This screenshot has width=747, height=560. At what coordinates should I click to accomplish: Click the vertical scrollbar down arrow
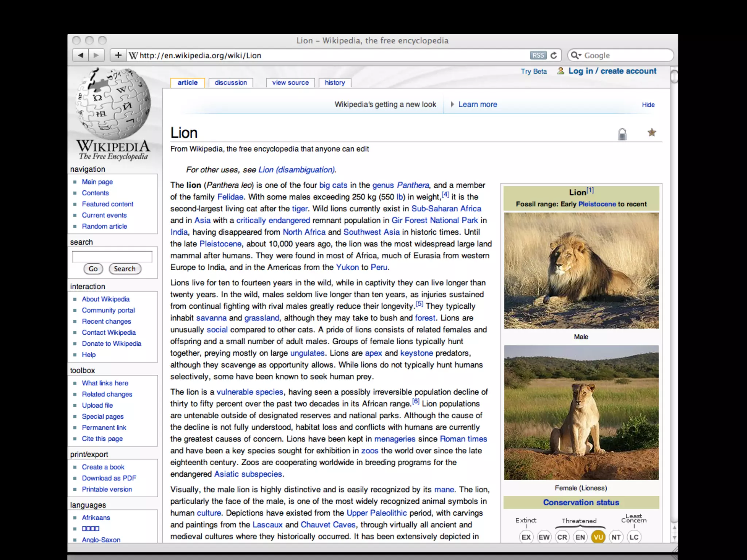click(674, 537)
